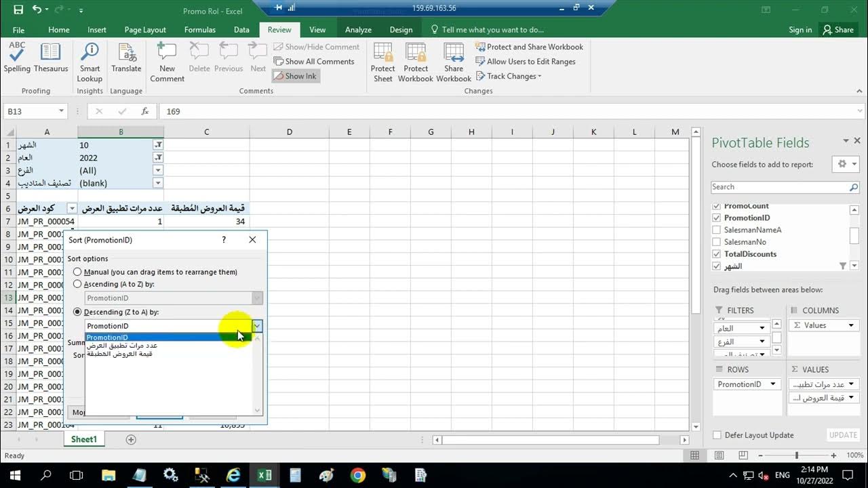Viewport: 868px width, 488px height.
Task: Insert a New Comment
Action: (167, 62)
